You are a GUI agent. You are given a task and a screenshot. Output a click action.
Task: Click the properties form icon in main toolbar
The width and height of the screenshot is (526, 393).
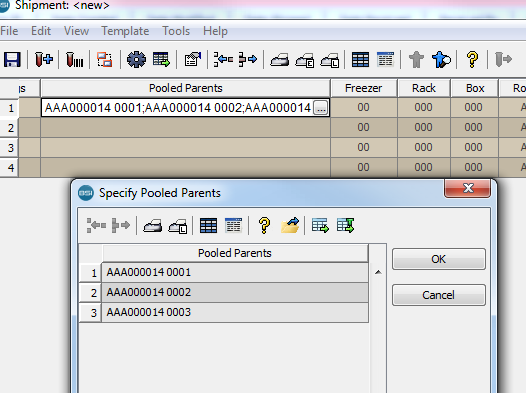click(193, 60)
